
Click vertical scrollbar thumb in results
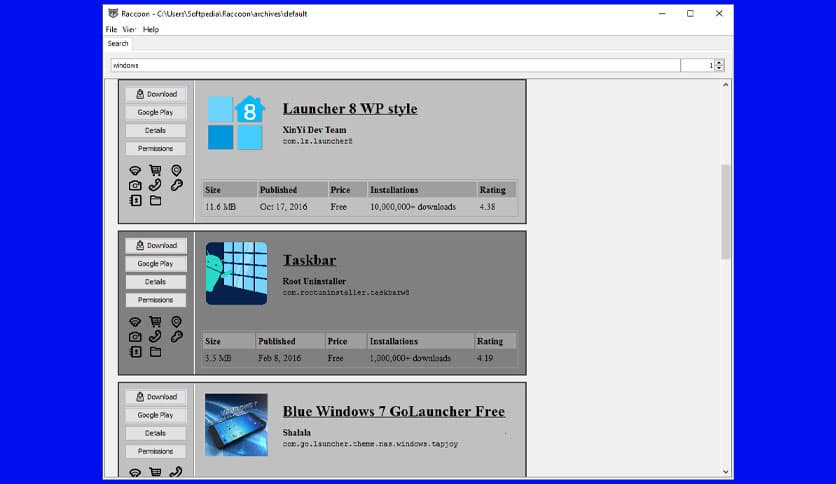(x=725, y=212)
